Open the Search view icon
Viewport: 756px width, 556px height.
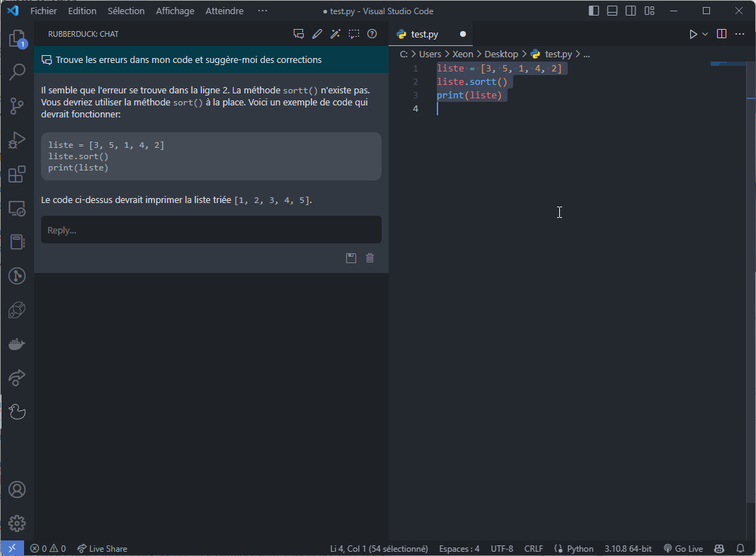pos(18,71)
